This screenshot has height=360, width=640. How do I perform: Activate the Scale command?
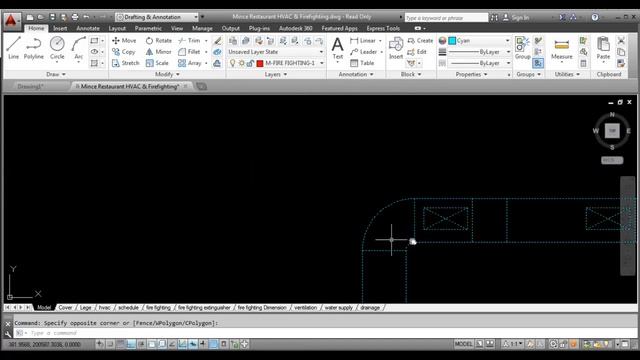157,63
